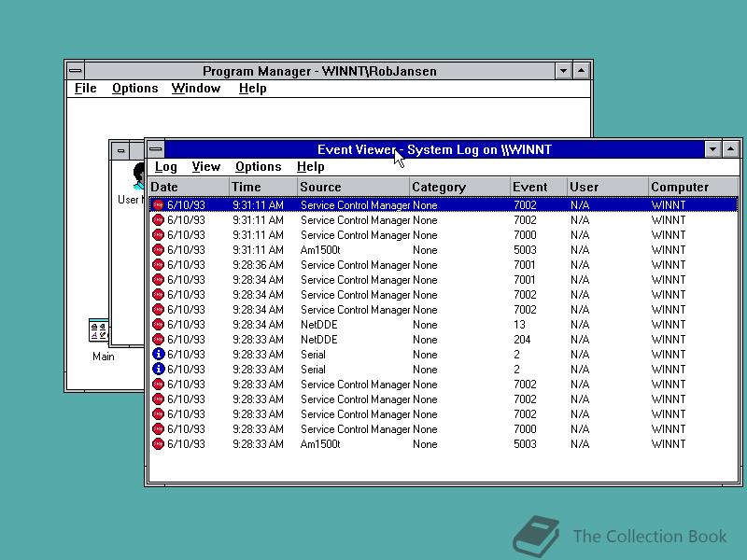Click the blue info icon on the lower Serial event

pyautogui.click(x=158, y=370)
